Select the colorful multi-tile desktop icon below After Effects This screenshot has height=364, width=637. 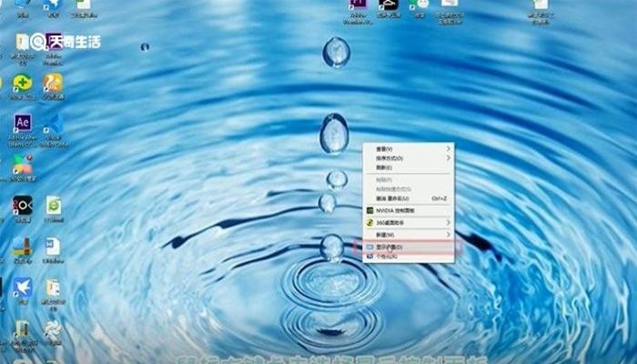point(23,165)
